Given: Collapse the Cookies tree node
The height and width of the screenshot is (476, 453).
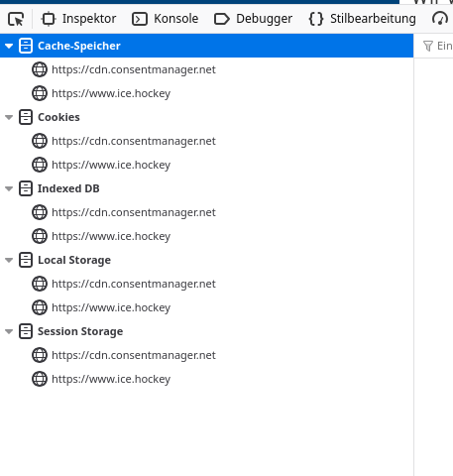Looking at the screenshot, I should tap(9, 117).
